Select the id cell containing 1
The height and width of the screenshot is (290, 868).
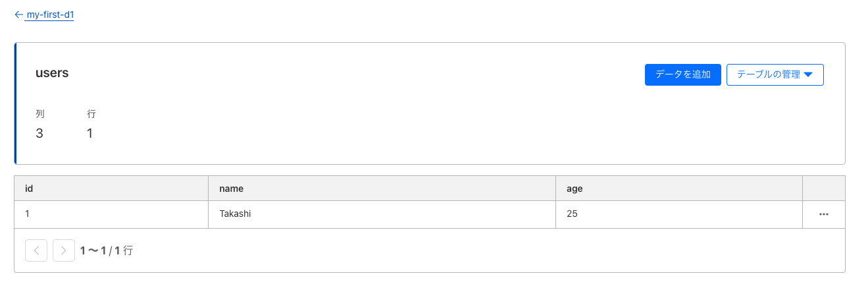[111, 214]
